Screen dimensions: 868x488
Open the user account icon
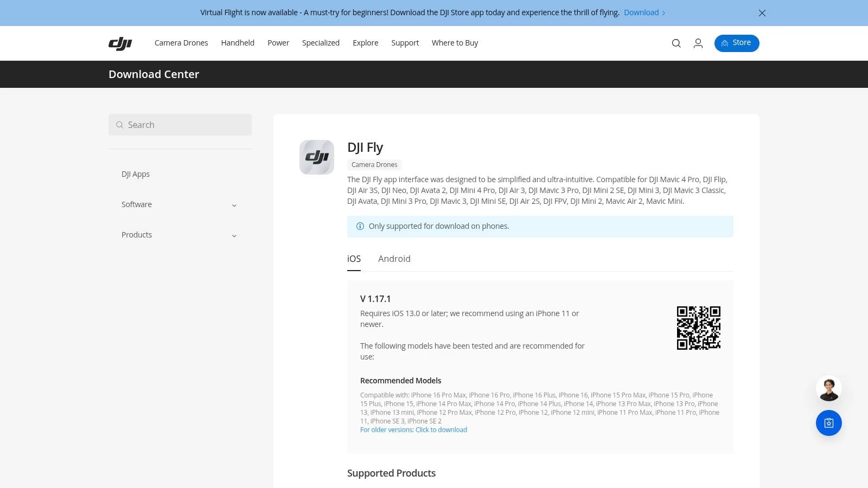click(698, 43)
